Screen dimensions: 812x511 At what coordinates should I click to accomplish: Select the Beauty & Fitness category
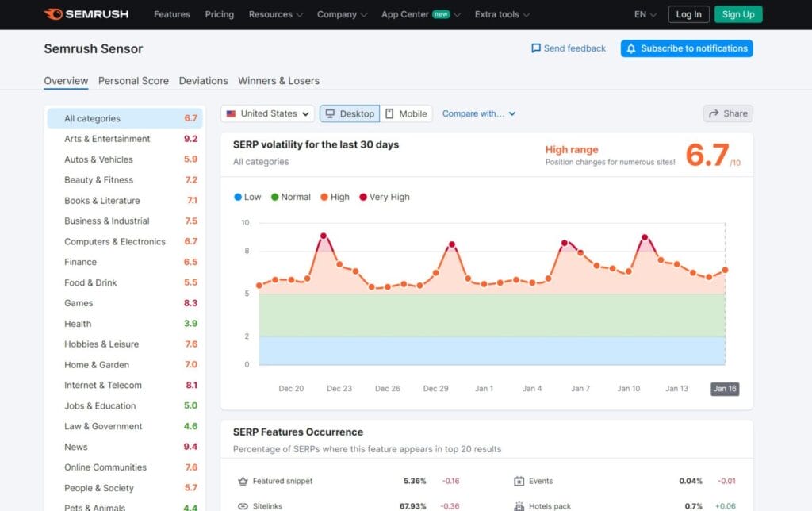124,180
